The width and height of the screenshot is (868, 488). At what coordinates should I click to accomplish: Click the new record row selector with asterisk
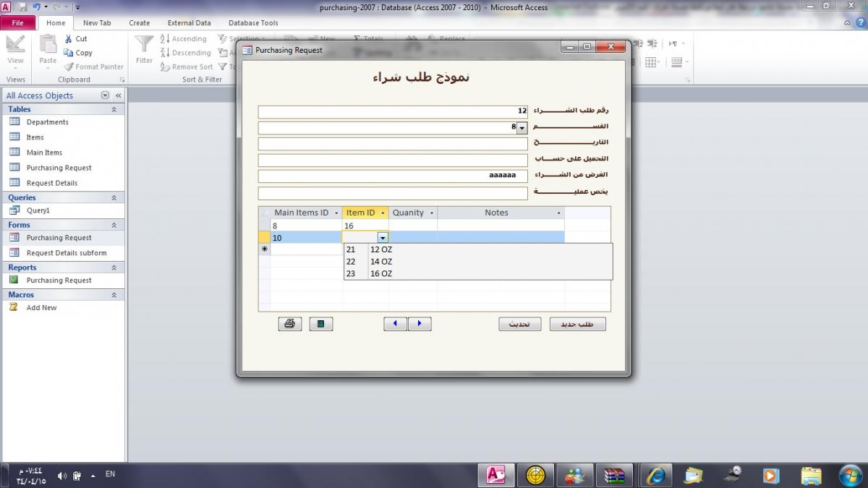click(265, 249)
